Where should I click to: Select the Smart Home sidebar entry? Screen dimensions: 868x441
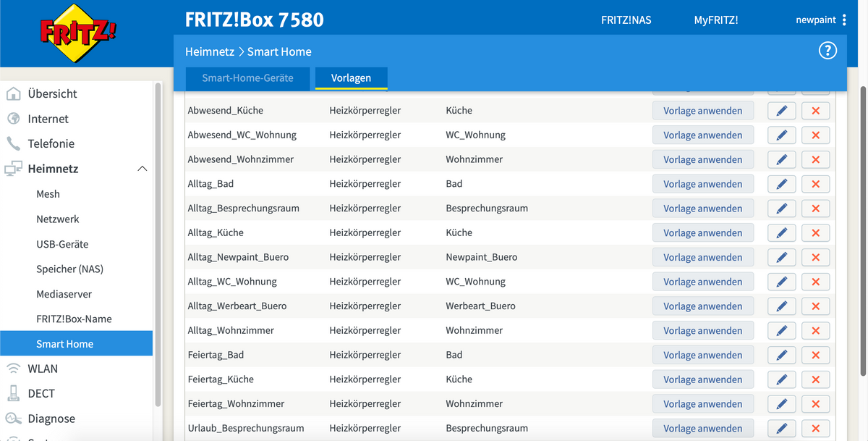pyautogui.click(x=76, y=344)
